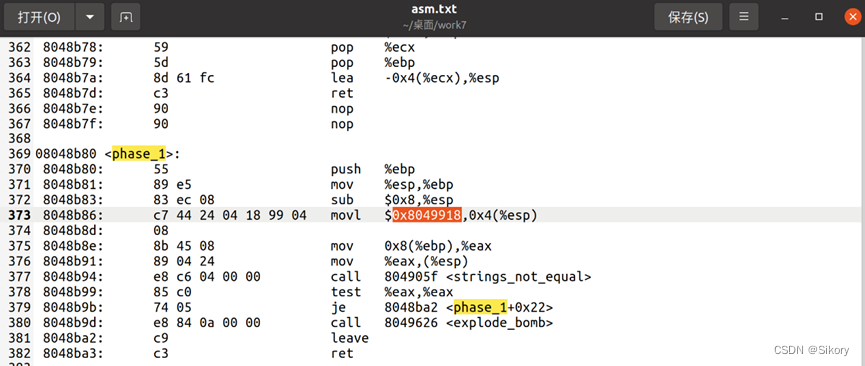Click 'nop' on line 367
Screen dimensions: 865x366
tap(342, 124)
